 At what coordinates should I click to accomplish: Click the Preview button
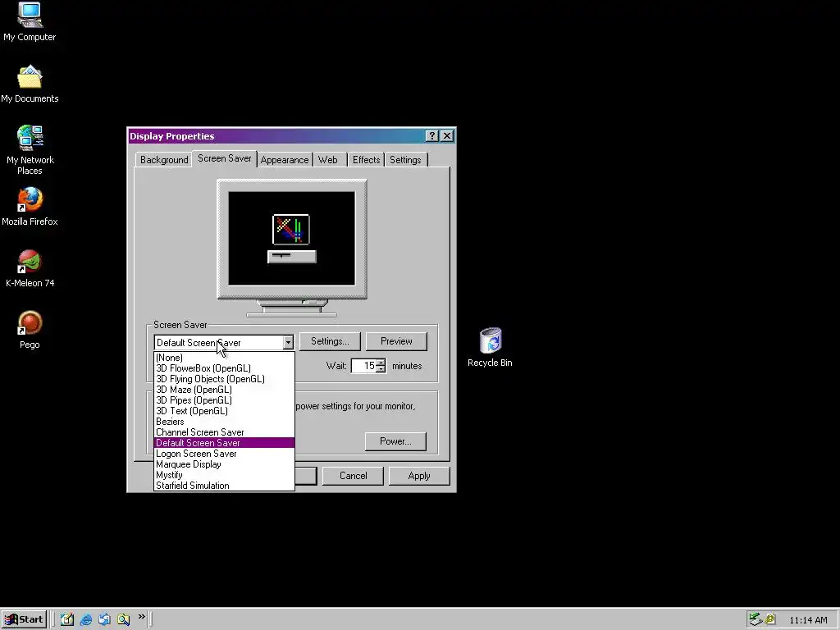[396, 341]
